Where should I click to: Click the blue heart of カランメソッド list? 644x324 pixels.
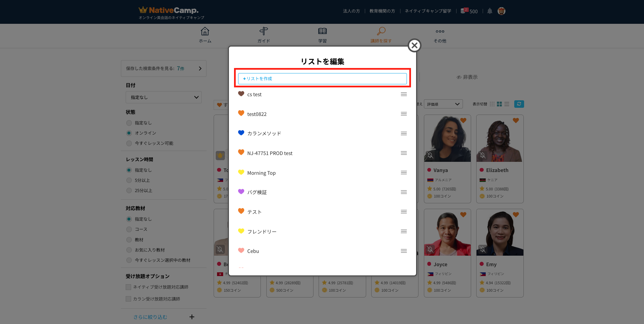pos(241,133)
